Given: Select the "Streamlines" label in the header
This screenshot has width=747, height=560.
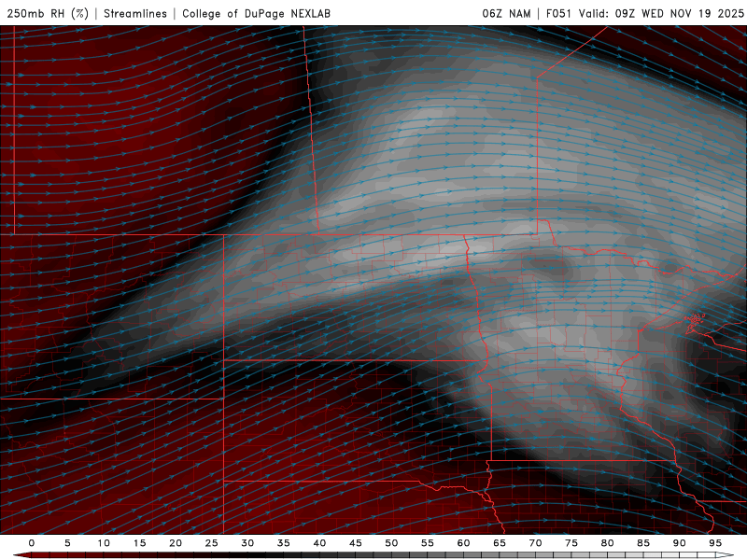Looking at the screenshot, I should 135,13.
